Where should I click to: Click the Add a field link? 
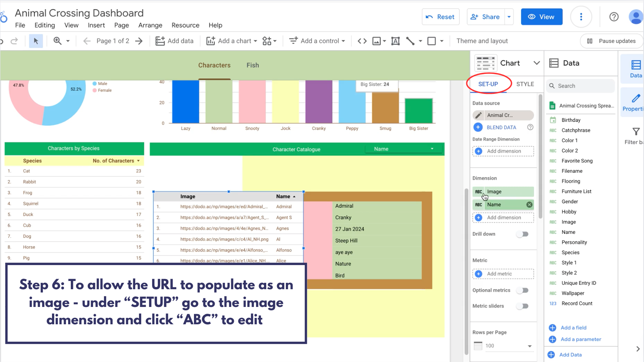(x=573, y=328)
